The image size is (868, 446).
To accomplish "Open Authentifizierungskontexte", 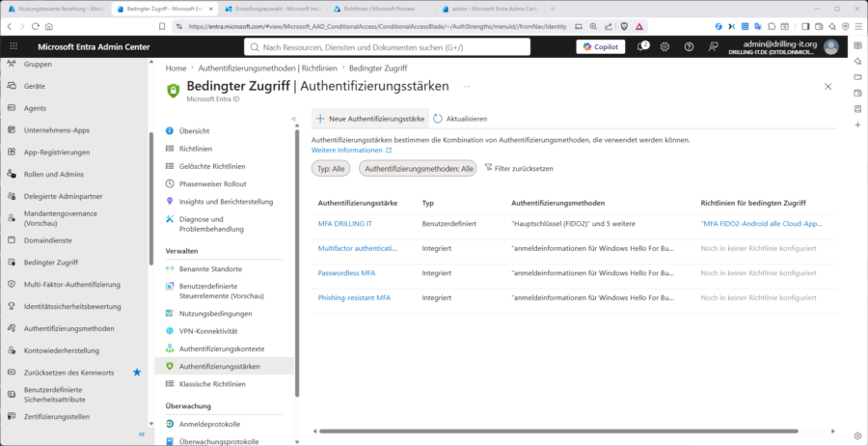I will (x=222, y=349).
